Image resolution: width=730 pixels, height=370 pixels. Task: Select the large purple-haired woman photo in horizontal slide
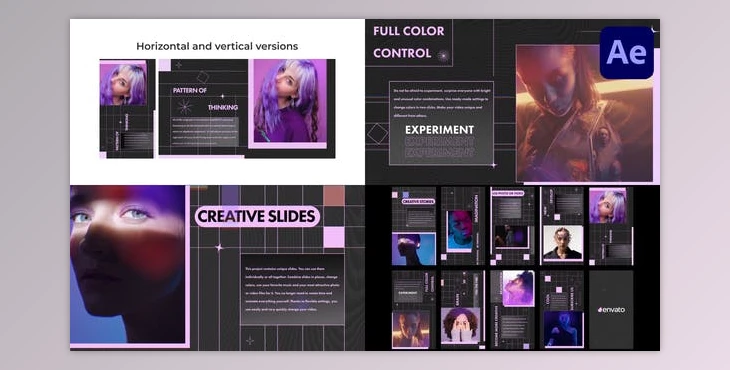point(290,101)
